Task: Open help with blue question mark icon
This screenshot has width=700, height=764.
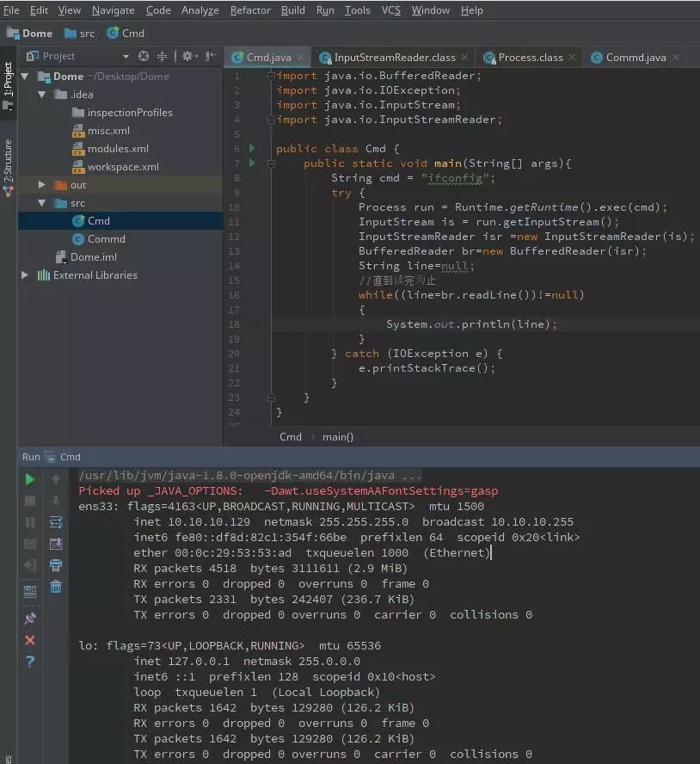Action: click(x=30, y=662)
